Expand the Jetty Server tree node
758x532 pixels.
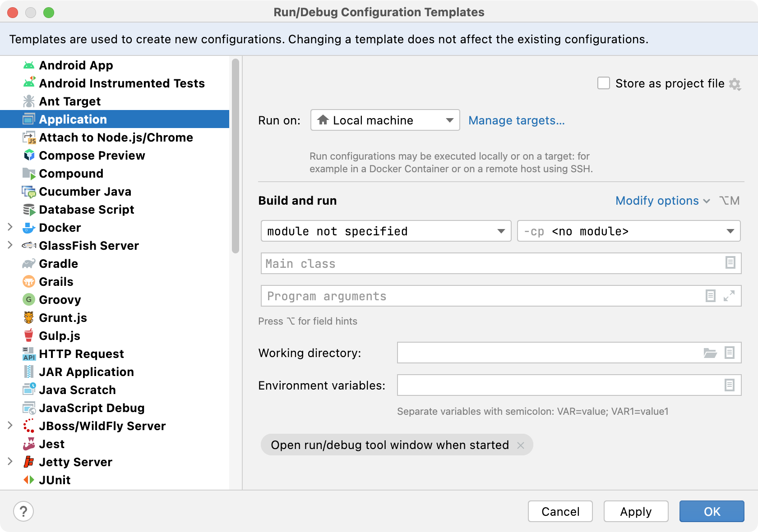point(10,462)
